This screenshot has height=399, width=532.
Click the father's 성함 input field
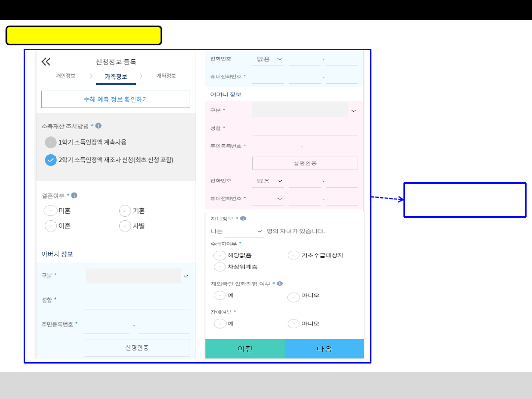click(137, 300)
